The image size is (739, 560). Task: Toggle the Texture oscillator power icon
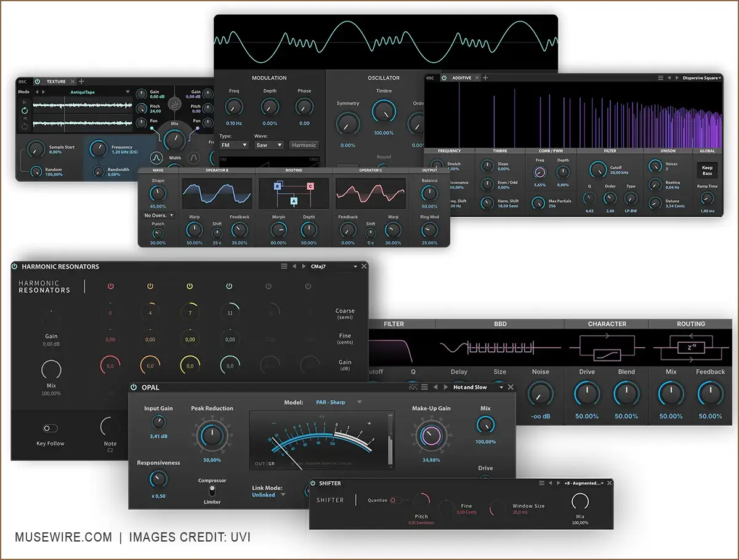[37, 81]
